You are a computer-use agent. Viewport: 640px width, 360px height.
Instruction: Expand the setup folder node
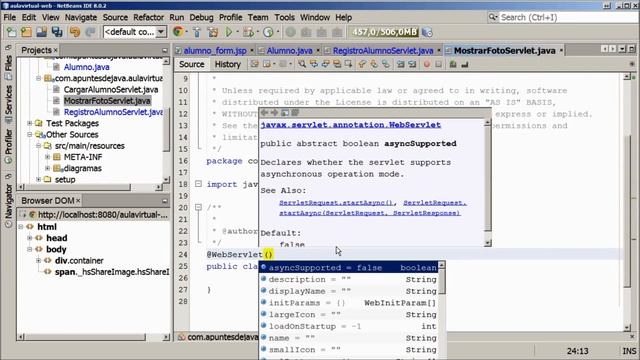[x=38, y=179]
